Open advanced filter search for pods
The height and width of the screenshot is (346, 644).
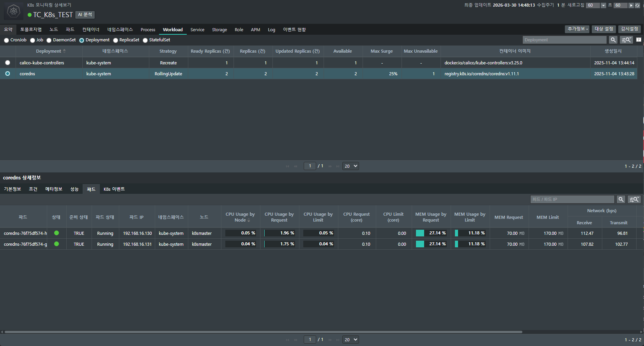click(634, 199)
